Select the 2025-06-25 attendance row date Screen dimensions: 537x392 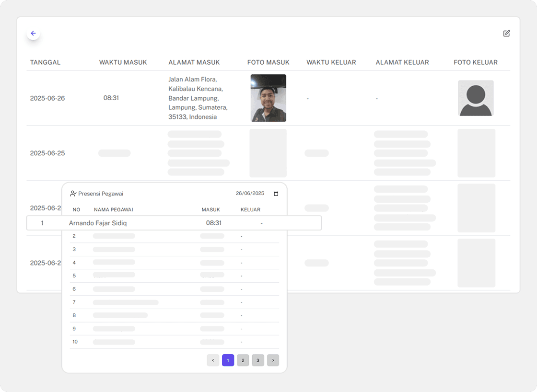pyautogui.click(x=47, y=153)
